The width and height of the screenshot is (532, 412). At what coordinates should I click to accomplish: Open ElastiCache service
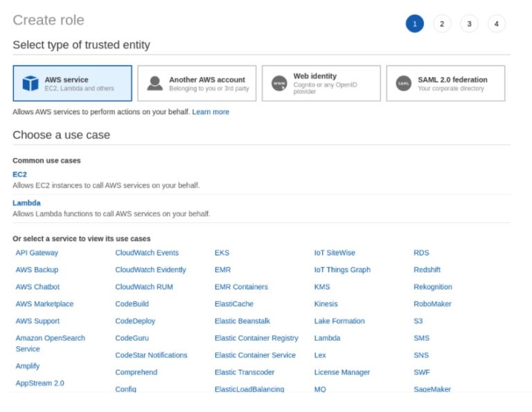point(233,304)
